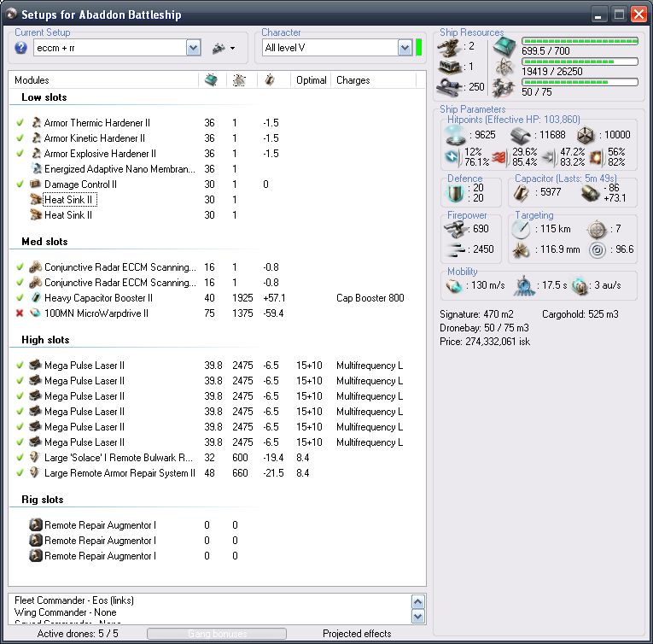This screenshot has width=653, height=644.
Task: Click the 'Cap Booster 800' charge cell
Action: tap(370, 297)
